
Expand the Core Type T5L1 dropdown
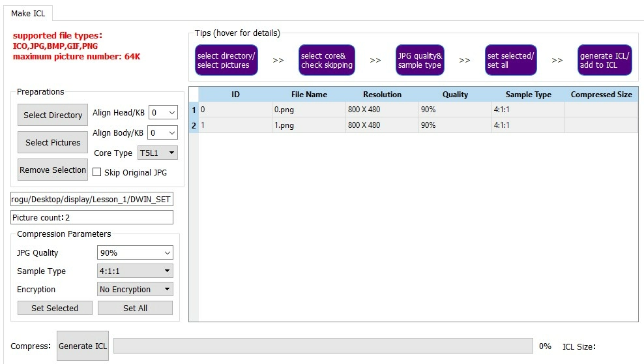(157, 153)
